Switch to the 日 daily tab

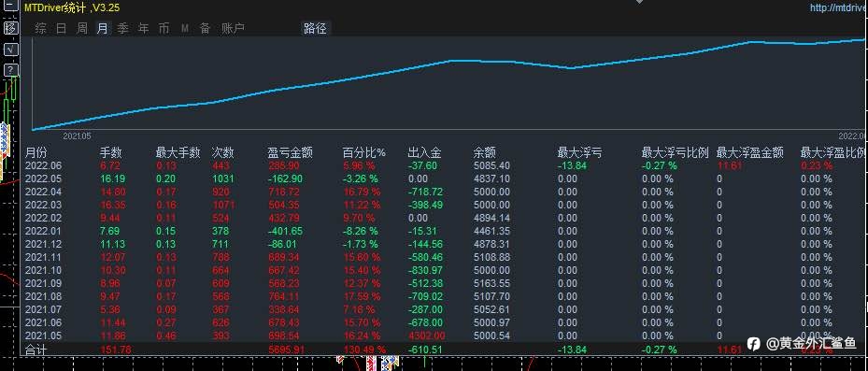[x=61, y=28]
